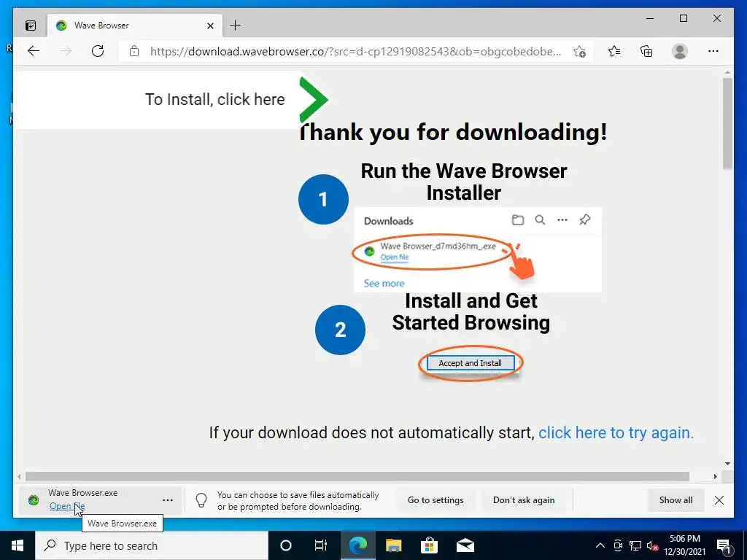
Task: Click the Downloads panel instruction image
Action: (x=478, y=250)
